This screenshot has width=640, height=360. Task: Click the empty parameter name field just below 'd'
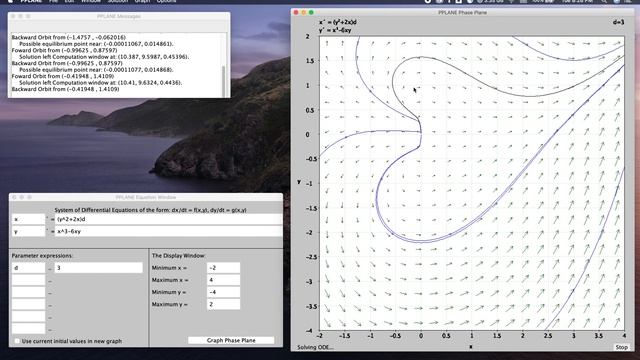click(28, 280)
